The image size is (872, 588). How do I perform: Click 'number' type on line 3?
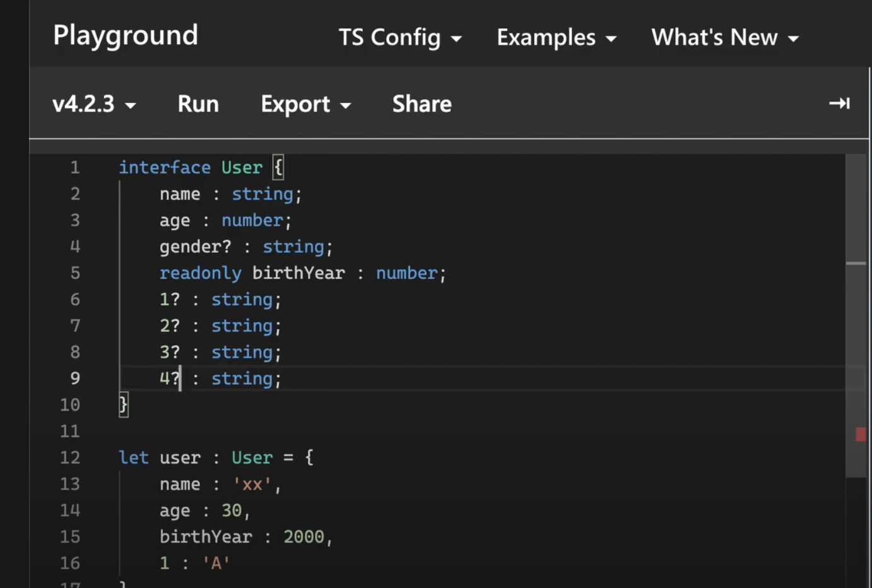point(252,220)
